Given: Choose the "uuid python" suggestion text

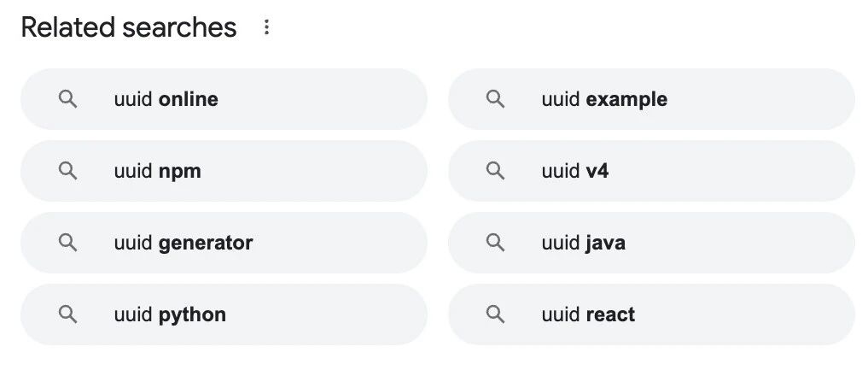Looking at the screenshot, I should (x=170, y=314).
